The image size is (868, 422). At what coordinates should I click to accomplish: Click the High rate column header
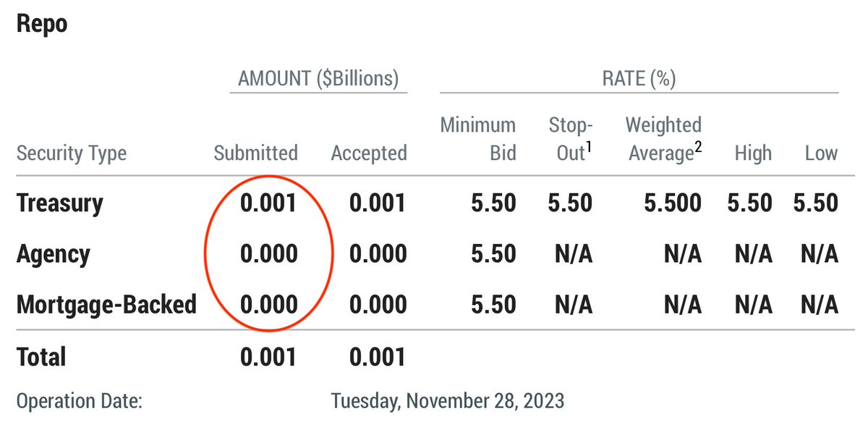click(x=753, y=153)
